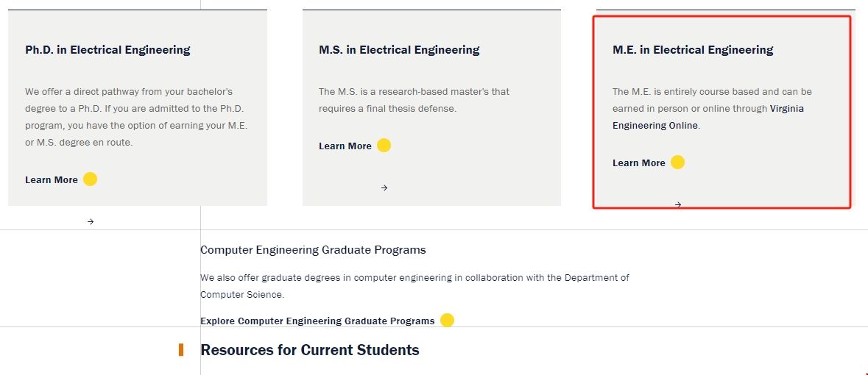Screen dimensions: 868x375
Task: Click the Ph.D. direct pathway description text
Action: 136,117
